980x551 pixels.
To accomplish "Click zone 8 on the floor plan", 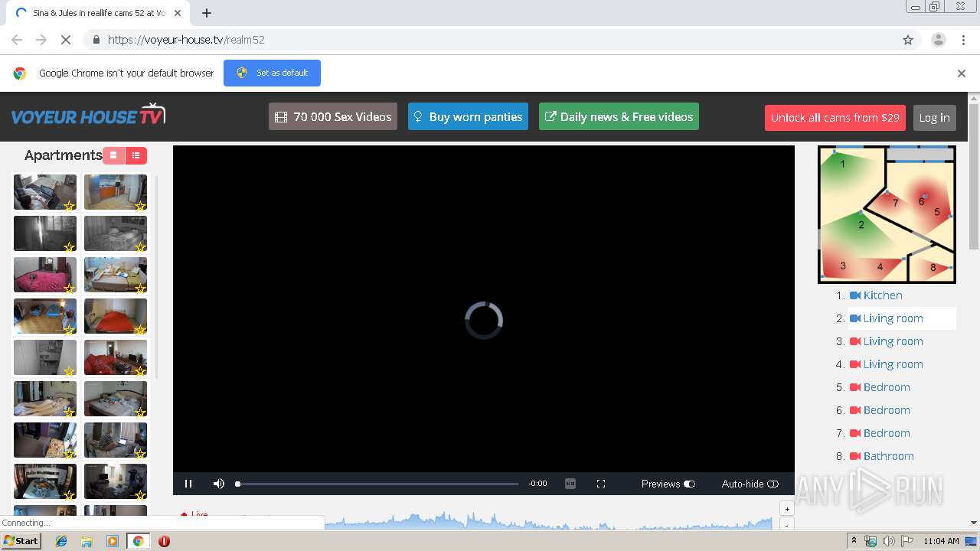I will 933,267.
